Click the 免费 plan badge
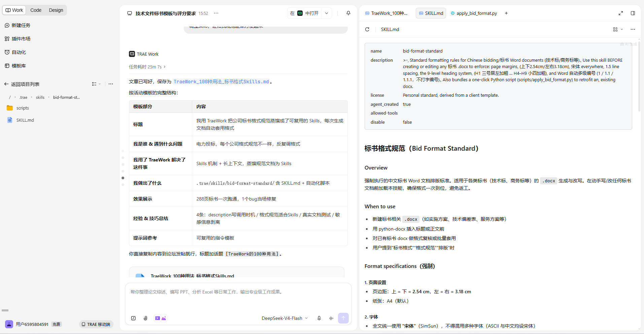The height and width of the screenshot is (334, 644). pos(57,324)
